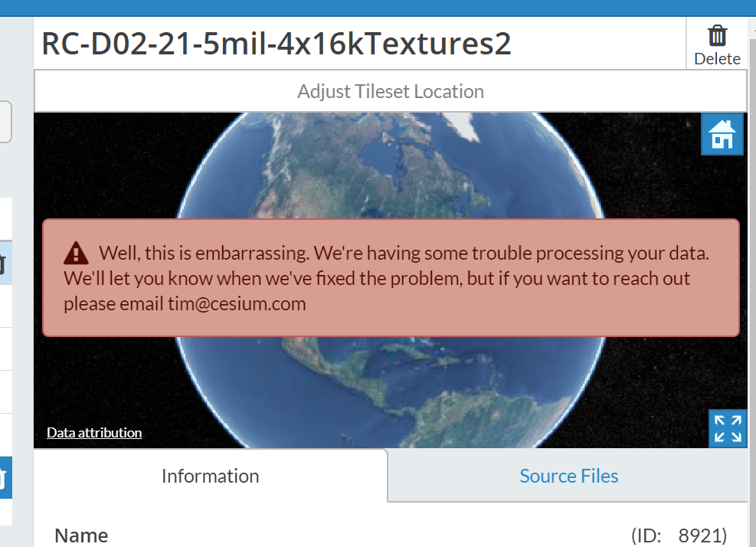Click the title RC-D02-21-5mil-4x16kTextures2
Viewport: 756px width, 547px height.
276,44
